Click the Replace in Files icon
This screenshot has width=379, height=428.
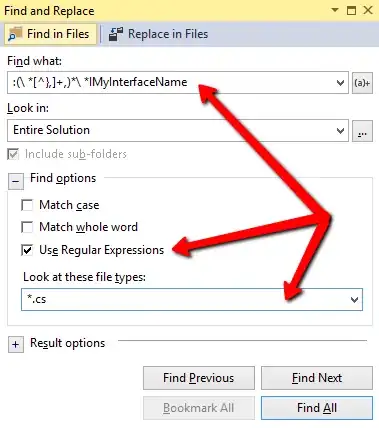(116, 34)
